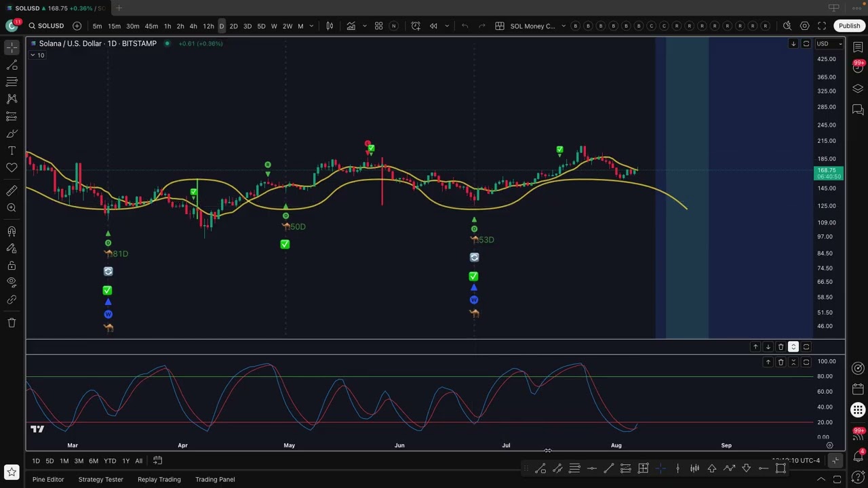This screenshot has height=488, width=868.
Task: Hide all drawings with eye icon
Action: coord(12,282)
